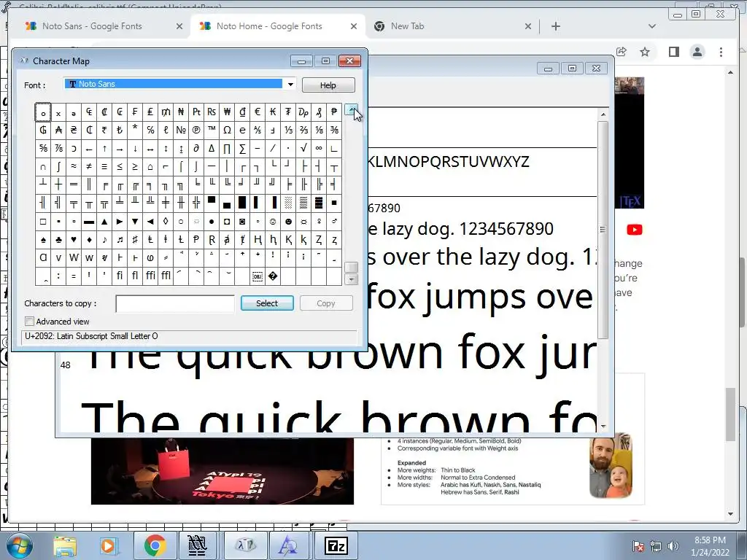Select the Won sign ₩ character
The width and height of the screenshot is (747, 560).
point(227,112)
